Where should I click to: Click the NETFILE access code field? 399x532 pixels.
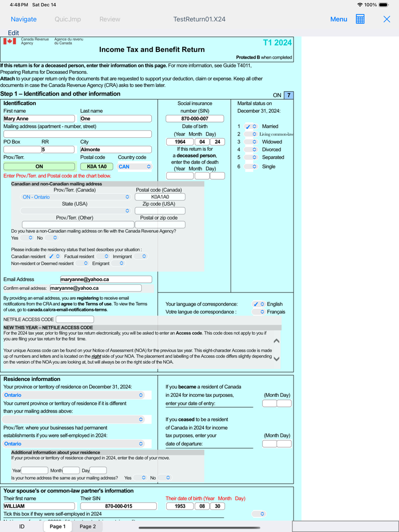75,320
